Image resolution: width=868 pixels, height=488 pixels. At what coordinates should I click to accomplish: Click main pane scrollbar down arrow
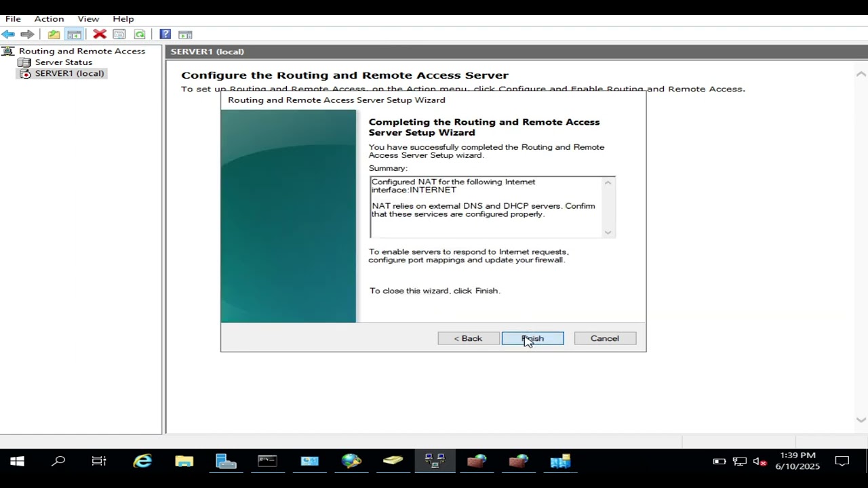861,420
